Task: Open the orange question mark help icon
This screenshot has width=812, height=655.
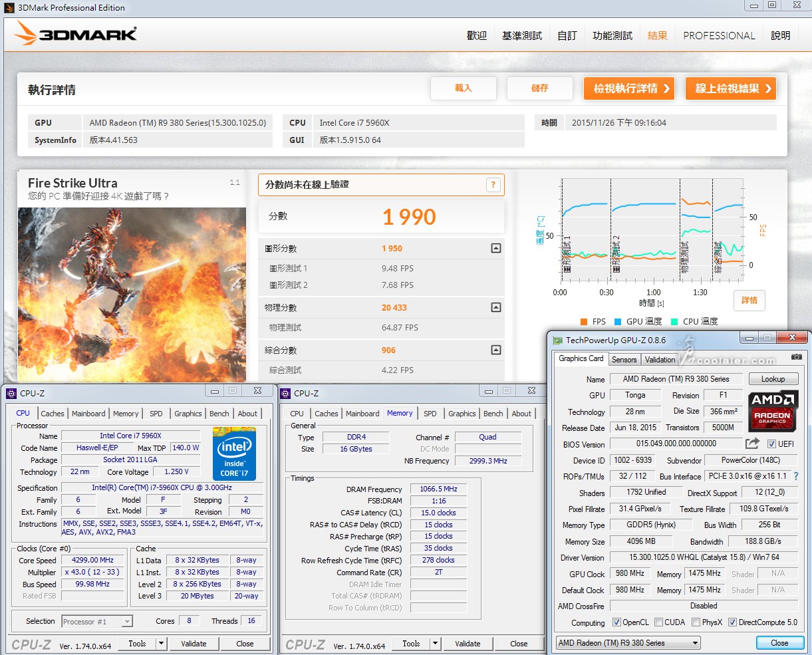Action: click(493, 185)
